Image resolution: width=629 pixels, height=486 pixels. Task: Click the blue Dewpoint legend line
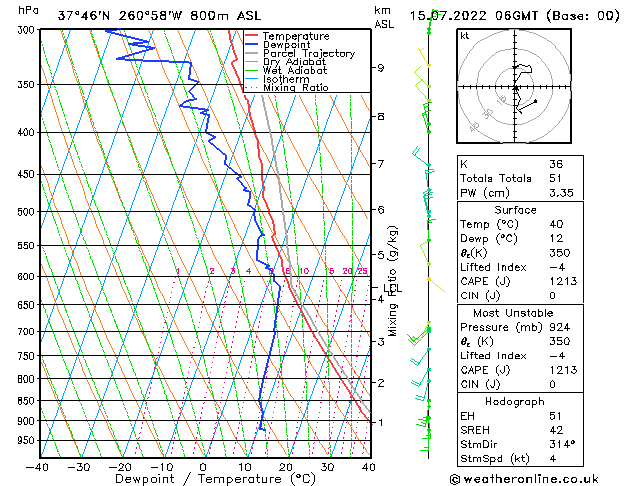252,45
